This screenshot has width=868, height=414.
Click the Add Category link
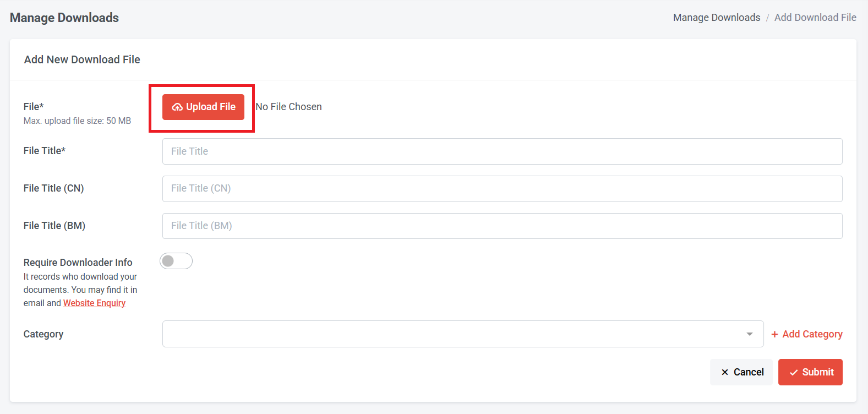807,334
